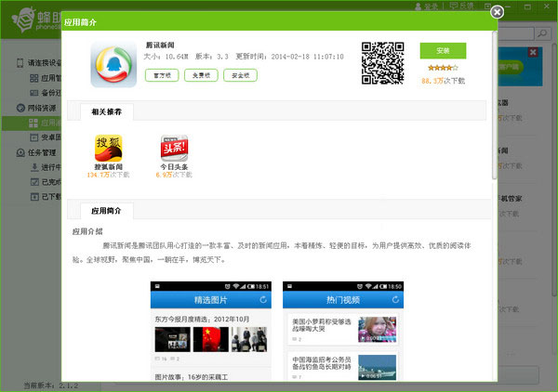Click the 备份 icon in sidebar
This screenshot has height=392, width=558.
click(x=33, y=93)
